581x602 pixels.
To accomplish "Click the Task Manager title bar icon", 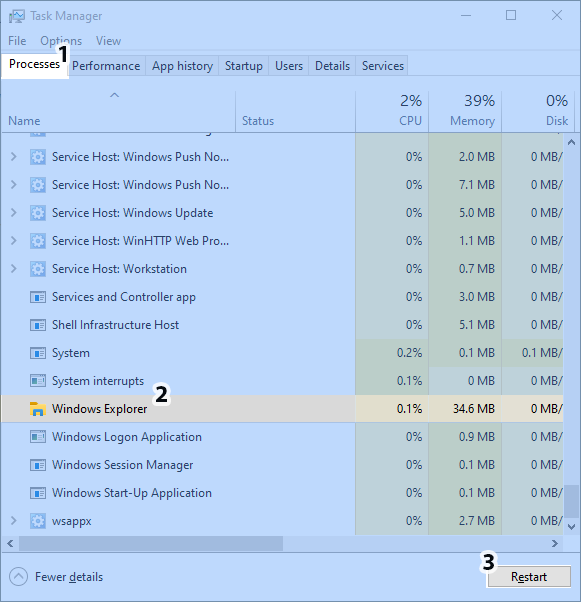I will pos(17,16).
